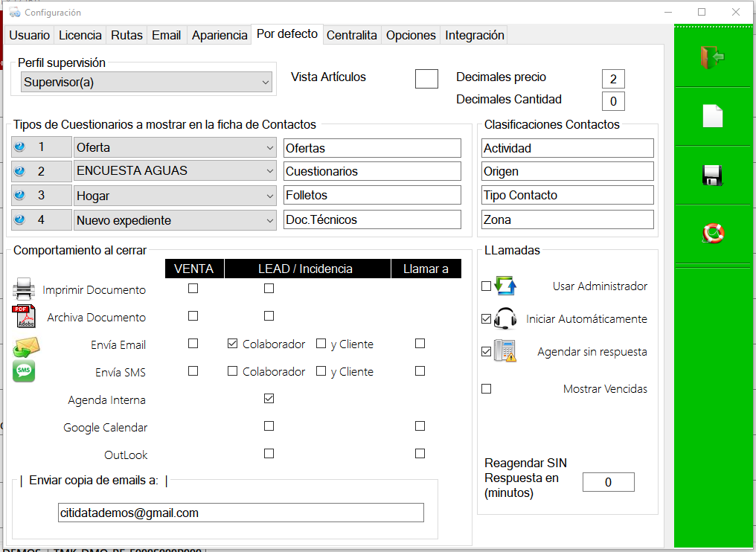Screen dimensions: 756x552
Task: Click the Doc.Técnicos text field
Action: coord(372,219)
